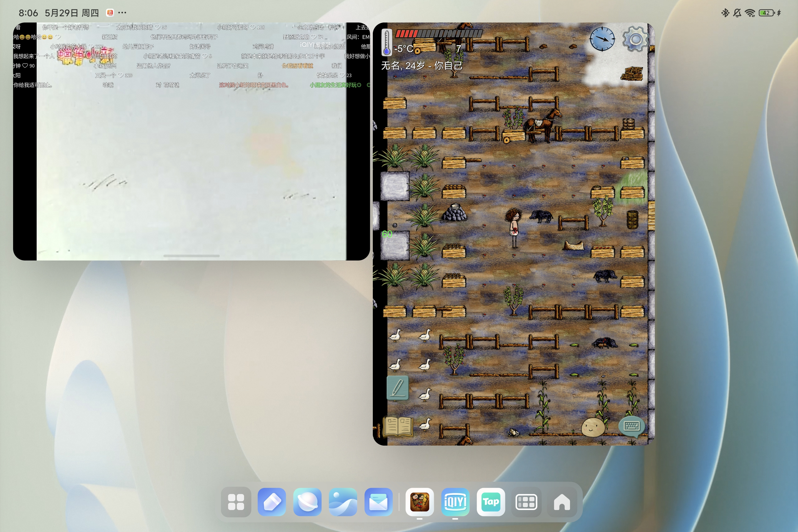Tap the thermometer temperature icon
The width and height of the screenshot is (798, 532).
[x=386, y=42]
